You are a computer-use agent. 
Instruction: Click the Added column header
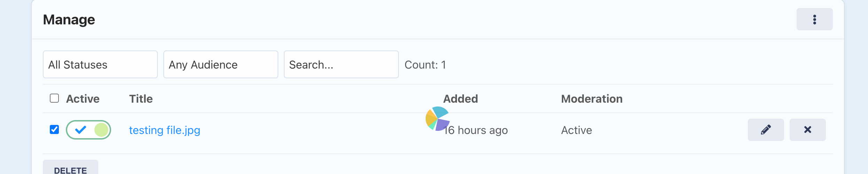point(460,99)
